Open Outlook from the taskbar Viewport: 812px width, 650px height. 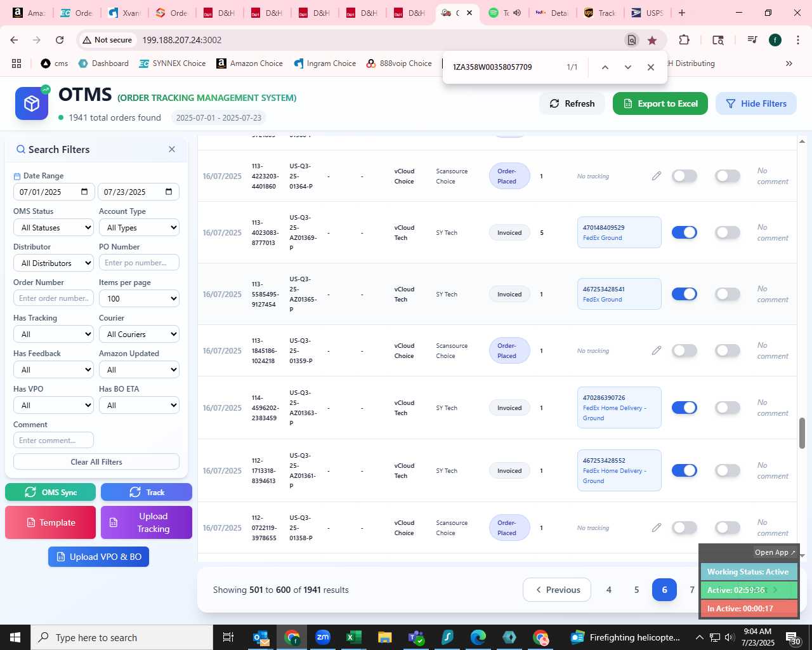click(x=261, y=637)
